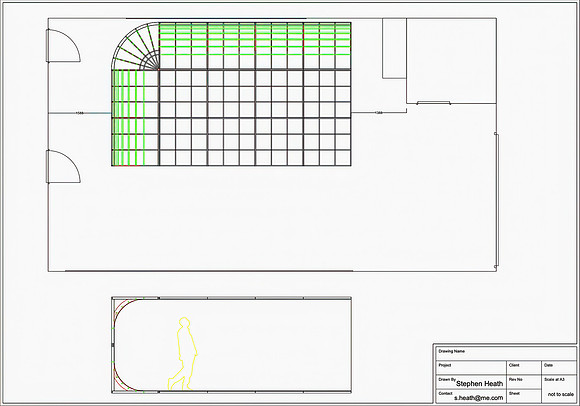Click the "Drawn By" label in title block
The width and height of the screenshot is (580, 406).
pos(447,380)
